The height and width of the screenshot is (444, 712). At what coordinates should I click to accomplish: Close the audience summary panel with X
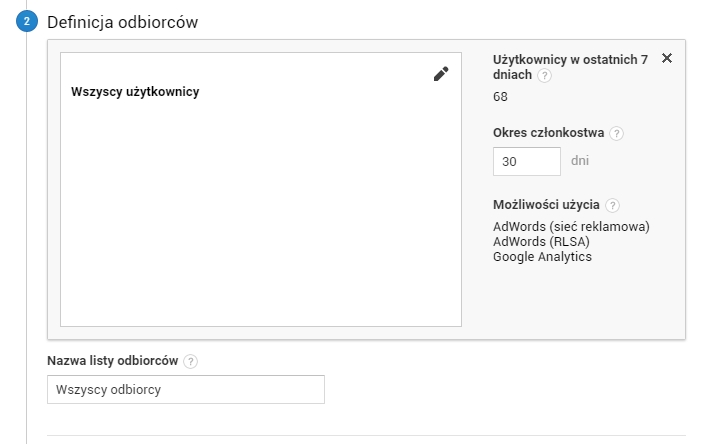click(x=667, y=59)
